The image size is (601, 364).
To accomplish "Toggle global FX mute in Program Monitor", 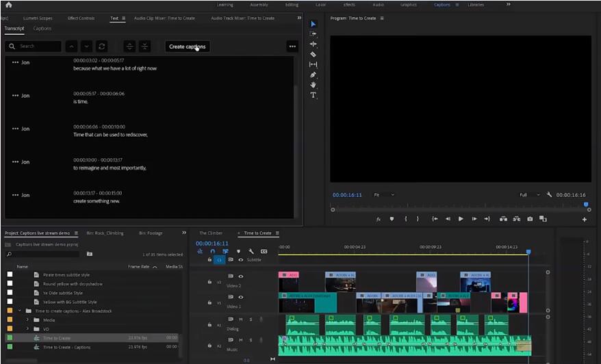I will click(379, 219).
